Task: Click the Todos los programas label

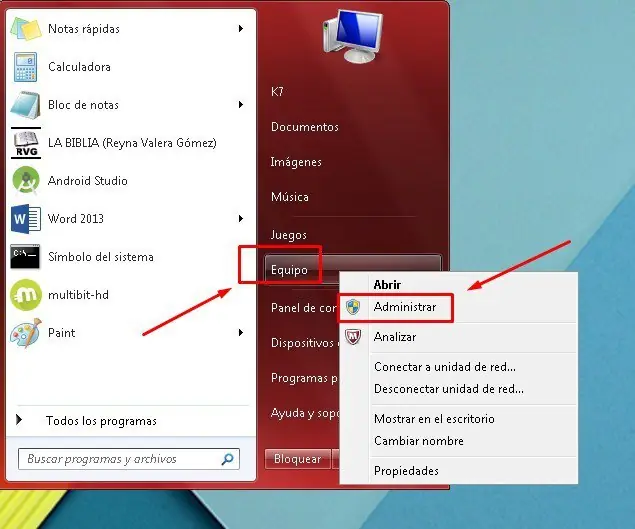Action: point(101,421)
